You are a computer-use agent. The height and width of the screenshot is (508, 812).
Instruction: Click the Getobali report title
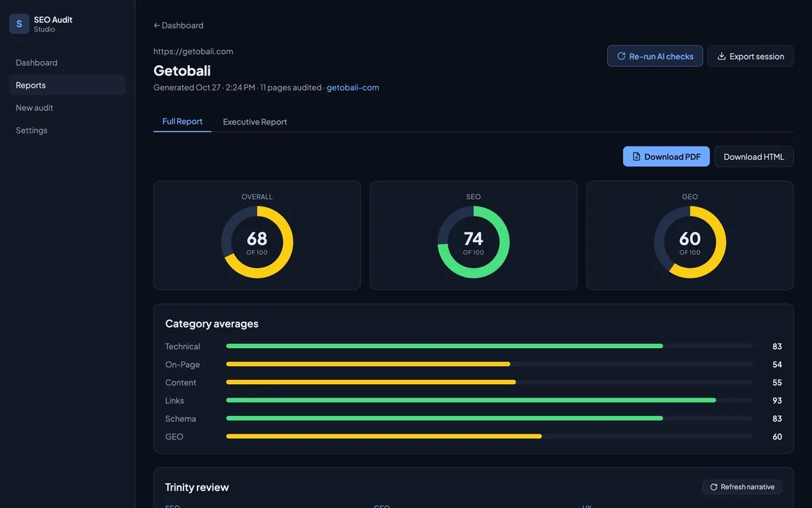(x=182, y=70)
